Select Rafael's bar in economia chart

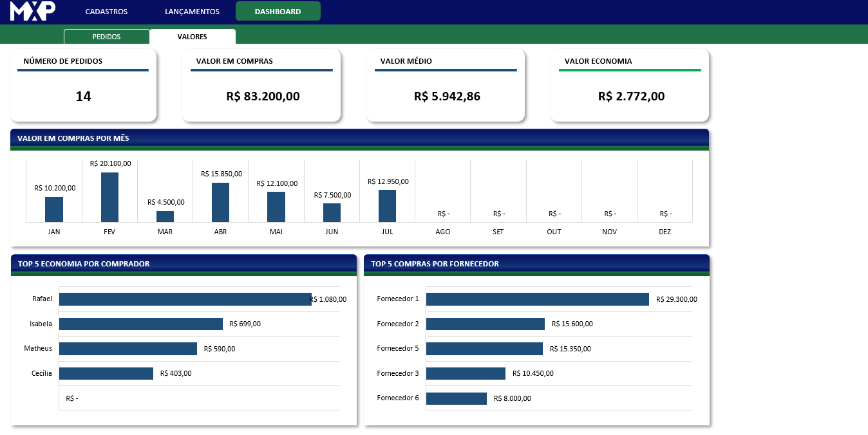coord(185,299)
